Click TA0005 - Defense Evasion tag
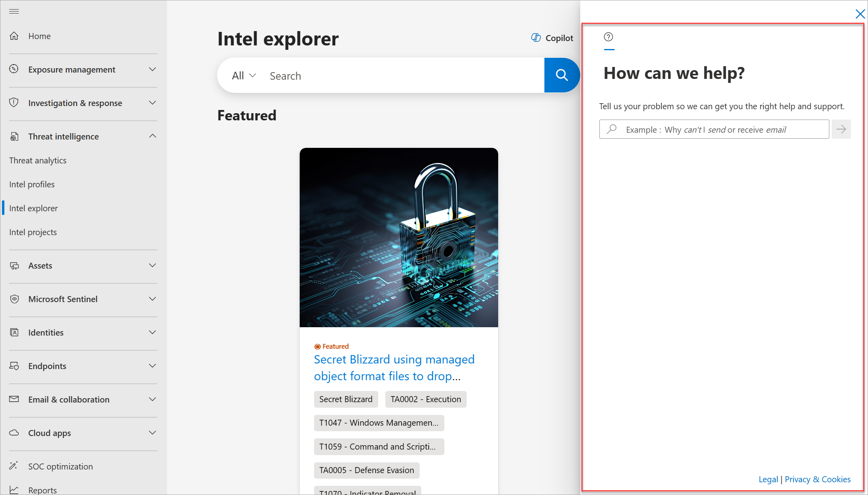Viewport: 868px width, 495px height. point(367,470)
